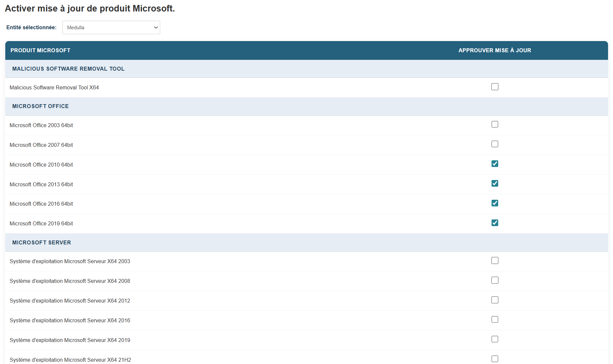Enable Serveur X64 2019 update approval
Viewport: 613px width, 364px height.
coord(495,339)
